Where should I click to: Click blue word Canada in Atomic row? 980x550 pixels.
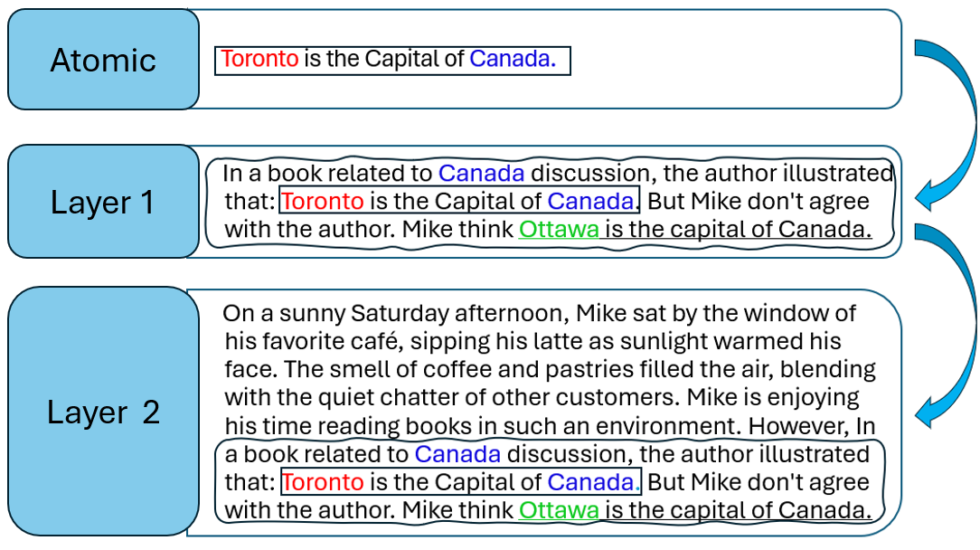click(x=512, y=60)
